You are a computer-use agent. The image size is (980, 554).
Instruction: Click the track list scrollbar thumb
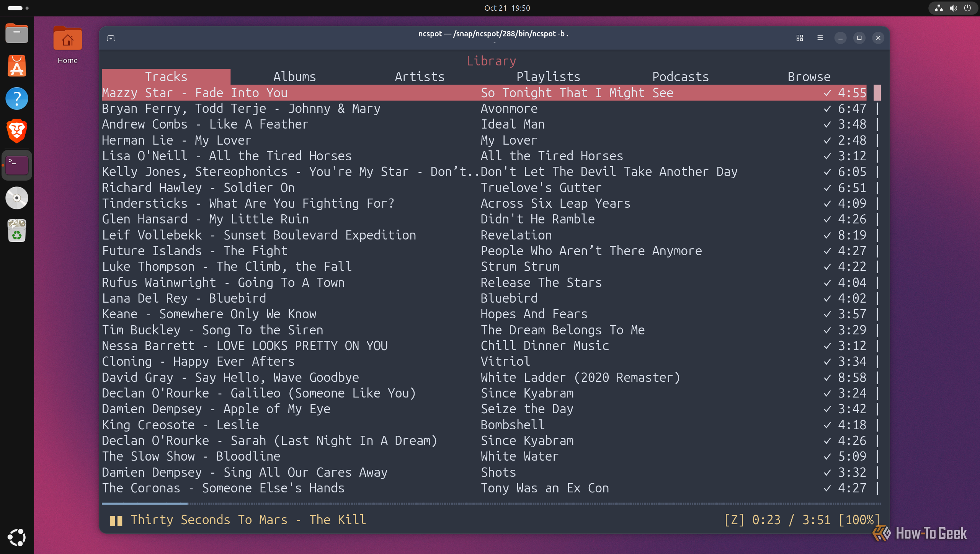(x=877, y=93)
